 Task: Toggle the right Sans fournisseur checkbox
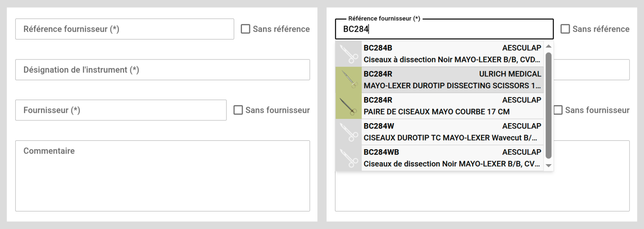558,110
